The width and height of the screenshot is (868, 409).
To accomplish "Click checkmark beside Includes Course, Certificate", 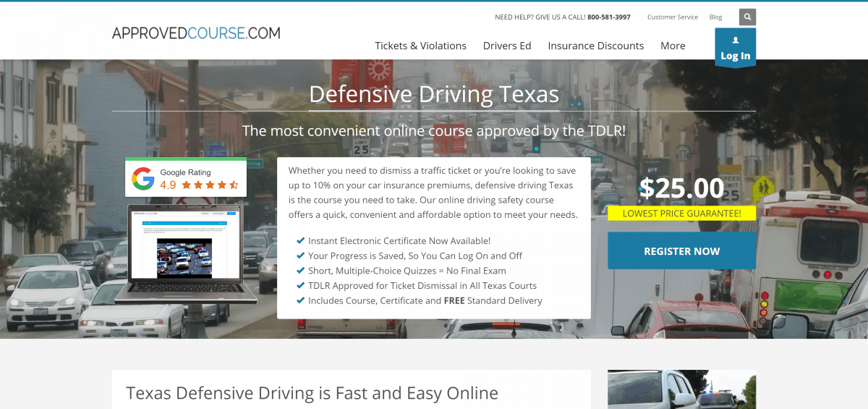I will pos(300,300).
